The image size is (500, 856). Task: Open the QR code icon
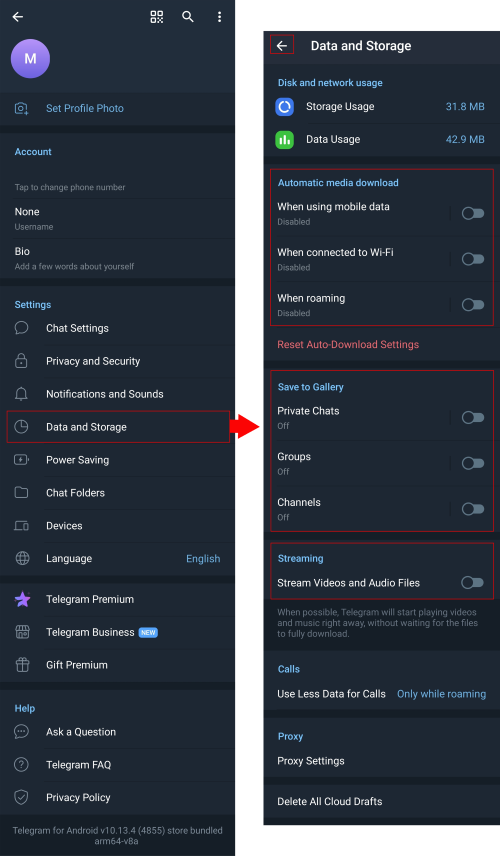coord(157,17)
